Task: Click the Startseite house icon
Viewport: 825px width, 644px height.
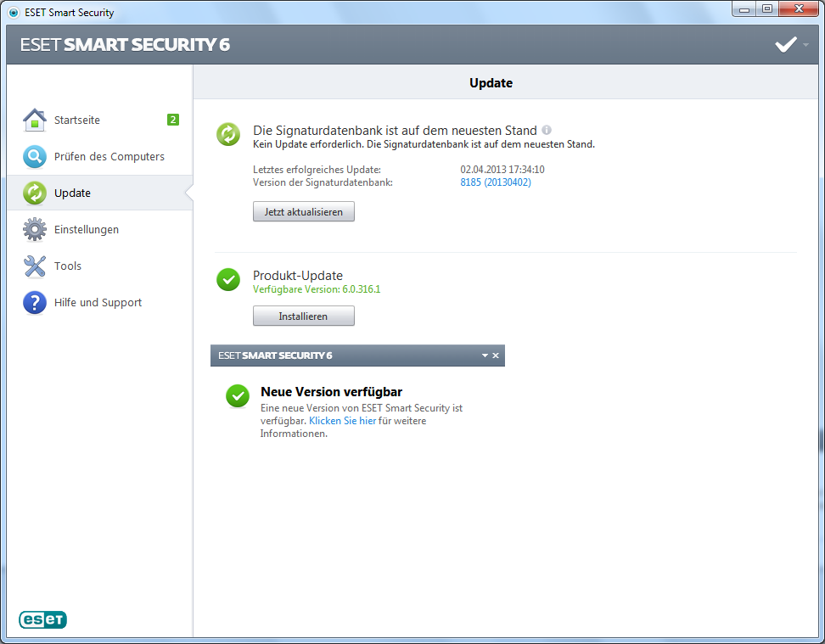Action: pyautogui.click(x=34, y=120)
